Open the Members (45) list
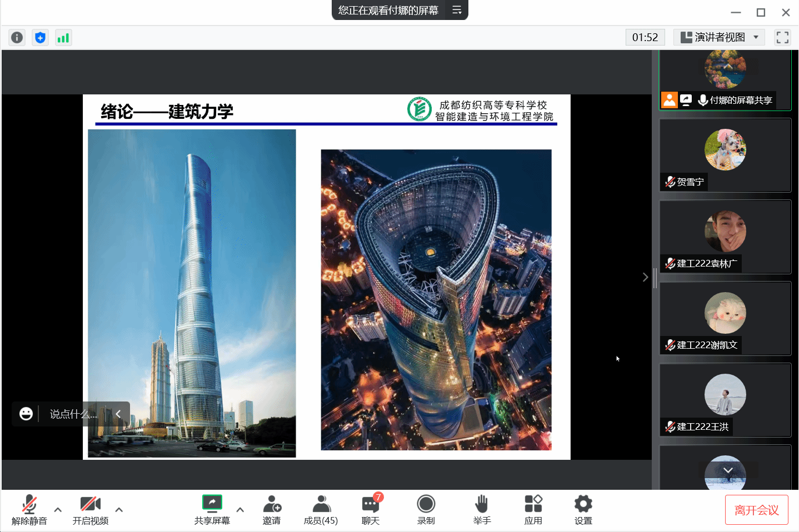The height and width of the screenshot is (532, 799). tap(321, 510)
